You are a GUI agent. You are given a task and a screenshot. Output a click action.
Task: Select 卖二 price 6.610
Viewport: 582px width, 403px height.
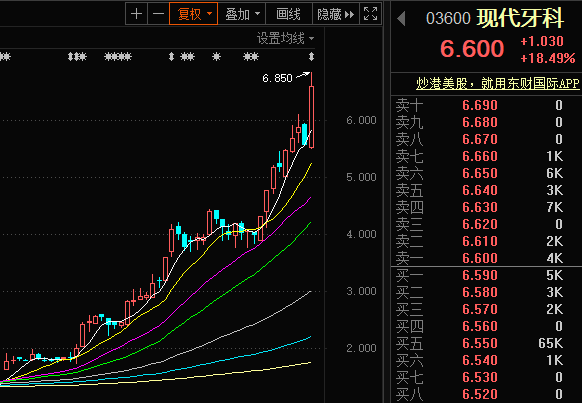(x=480, y=241)
